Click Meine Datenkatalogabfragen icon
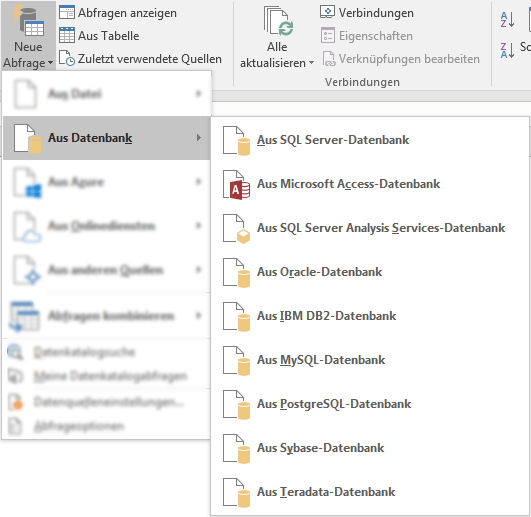The image size is (531, 517). pos(15,376)
